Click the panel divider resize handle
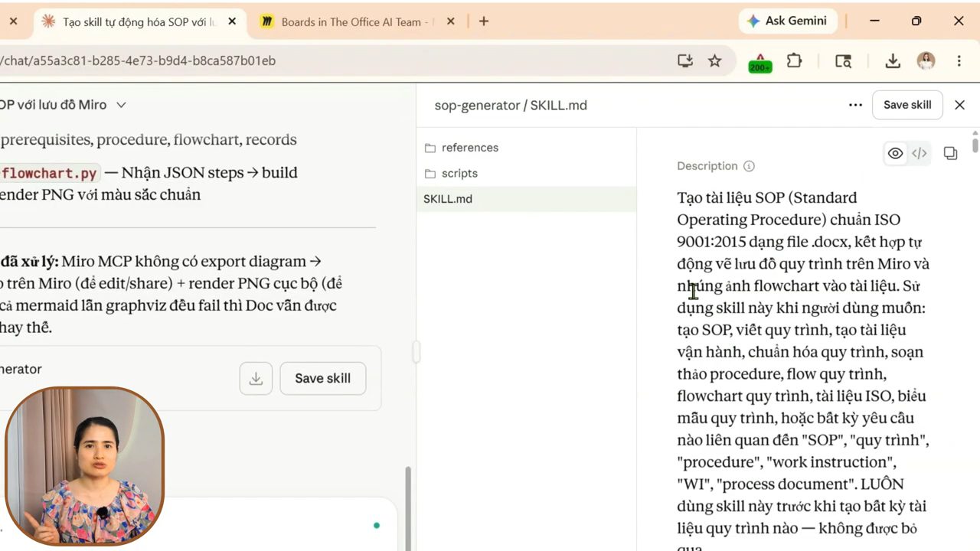Viewport: 980px width, 551px height. [416, 352]
